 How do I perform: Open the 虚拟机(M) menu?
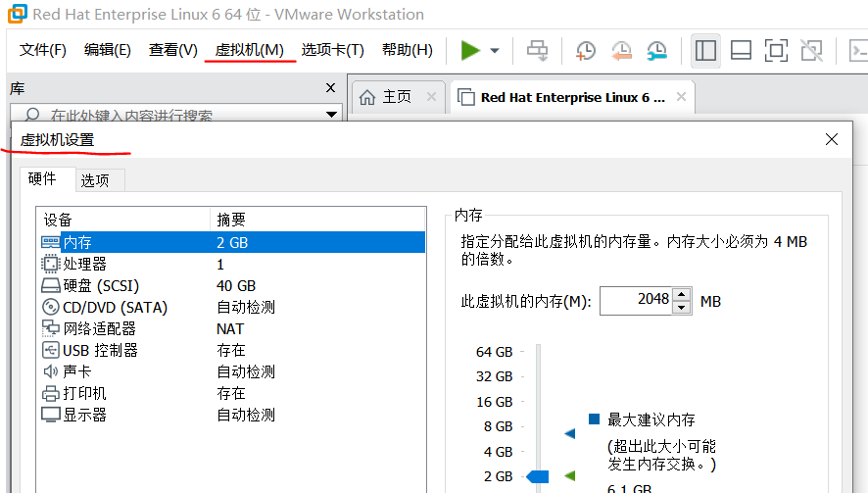(249, 50)
